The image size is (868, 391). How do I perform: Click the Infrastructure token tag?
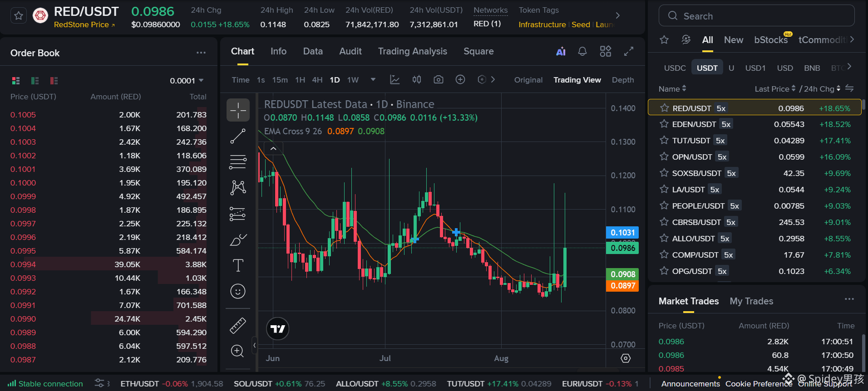pos(542,24)
